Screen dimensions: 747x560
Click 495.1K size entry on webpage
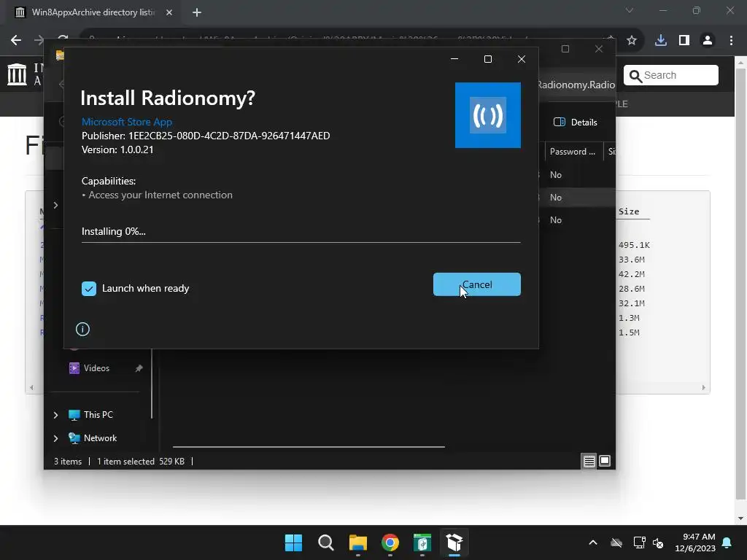pos(634,245)
